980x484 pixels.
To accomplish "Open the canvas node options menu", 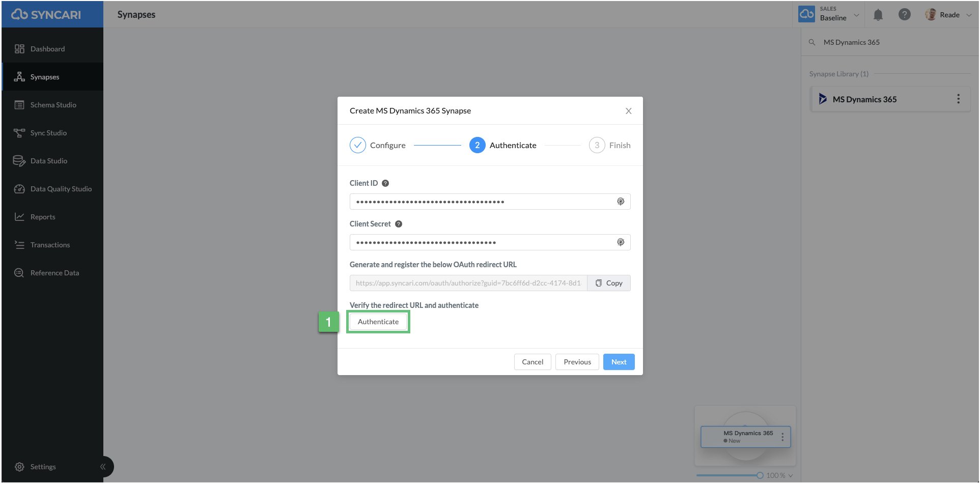I will (x=782, y=437).
